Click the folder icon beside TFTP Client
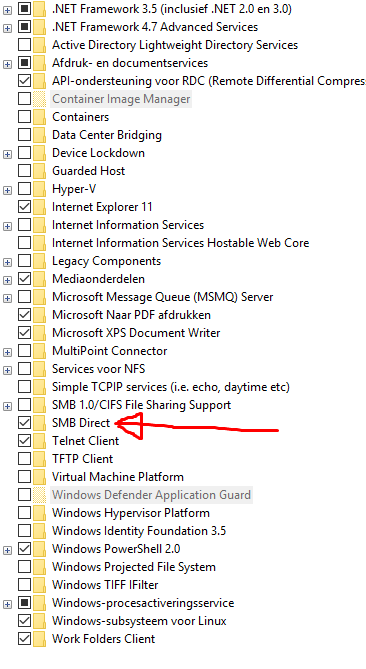This screenshot has width=366, height=669. point(39,459)
